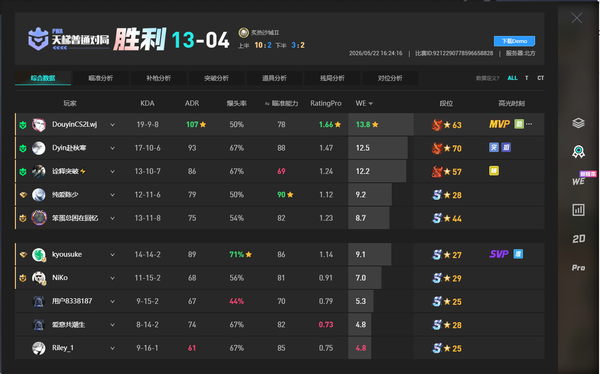The width and height of the screenshot is (600, 374).
Task: Click the map icon beside the score
Action: click(243, 33)
